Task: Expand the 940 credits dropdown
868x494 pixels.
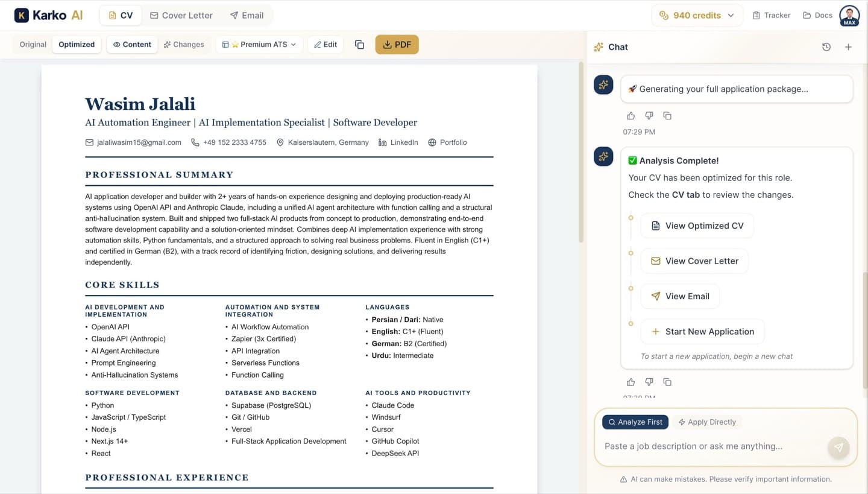Action: click(x=697, y=15)
